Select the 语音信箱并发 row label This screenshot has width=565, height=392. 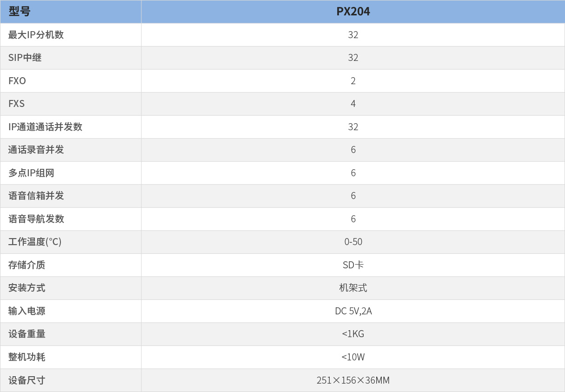click(x=36, y=196)
